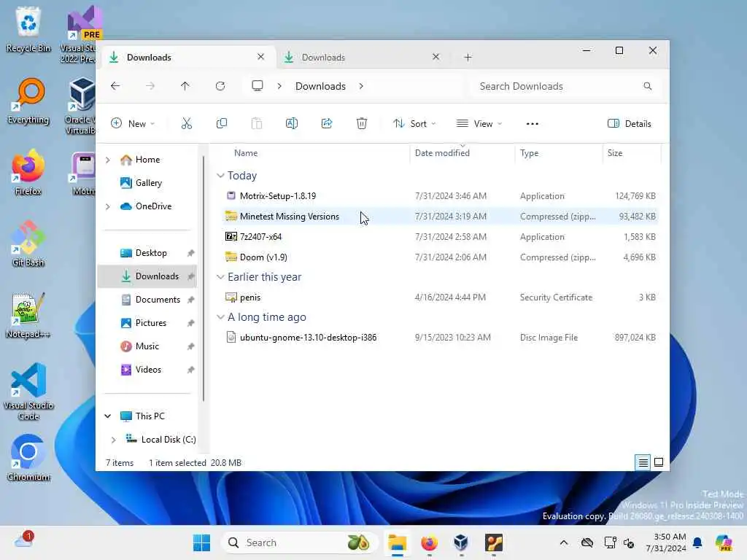Open Notepad++ desktop shortcut
The width and height of the screenshot is (747, 560).
(x=28, y=316)
